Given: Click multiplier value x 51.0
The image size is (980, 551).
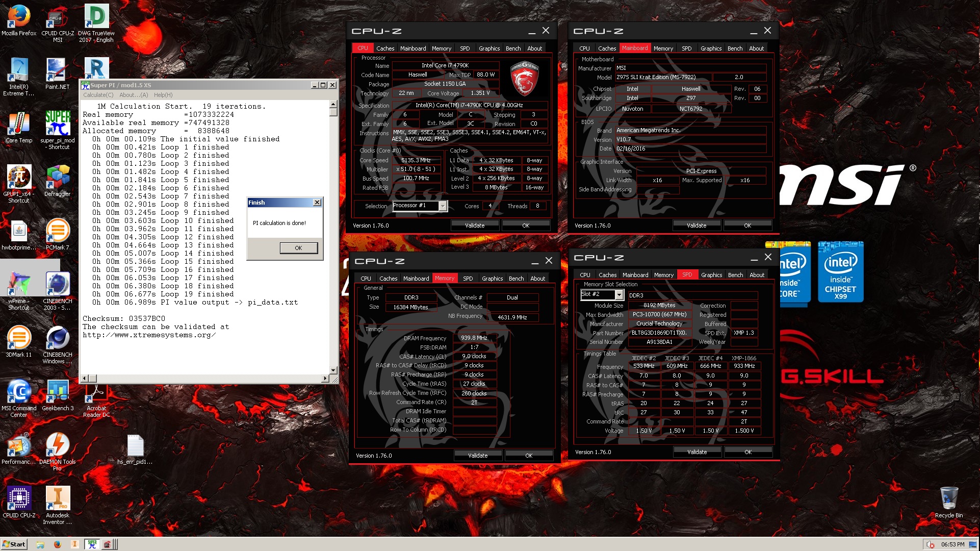Looking at the screenshot, I should point(416,169).
